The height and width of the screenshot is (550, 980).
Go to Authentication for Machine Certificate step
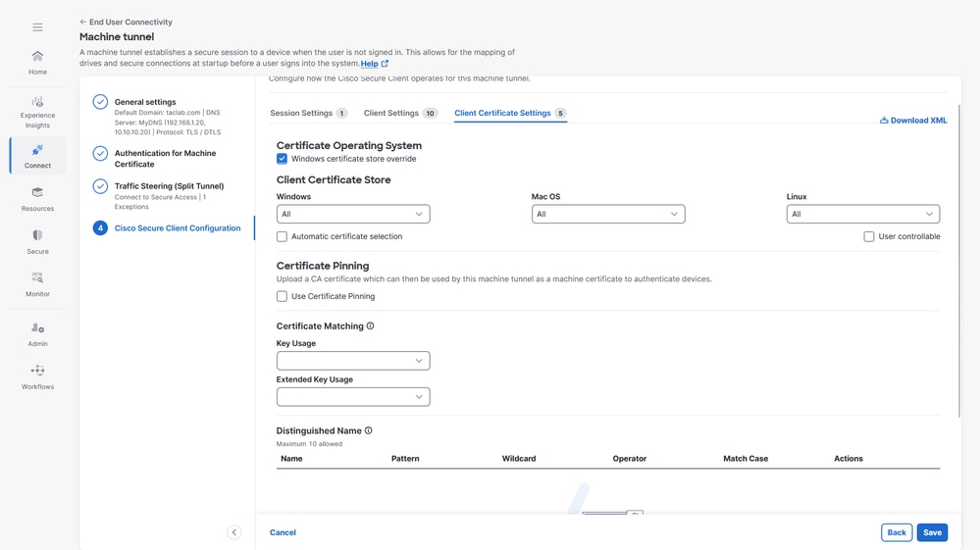(x=165, y=159)
